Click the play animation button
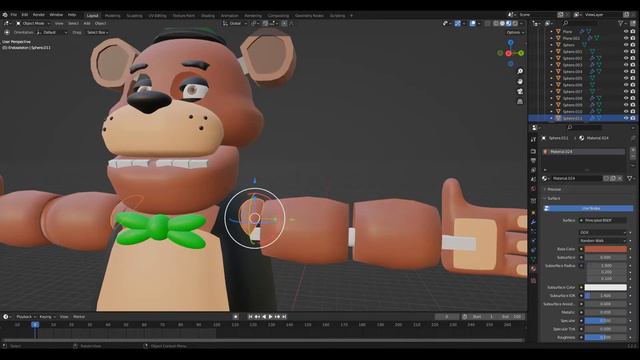The height and width of the screenshot is (360, 640). pyautogui.click(x=270, y=317)
